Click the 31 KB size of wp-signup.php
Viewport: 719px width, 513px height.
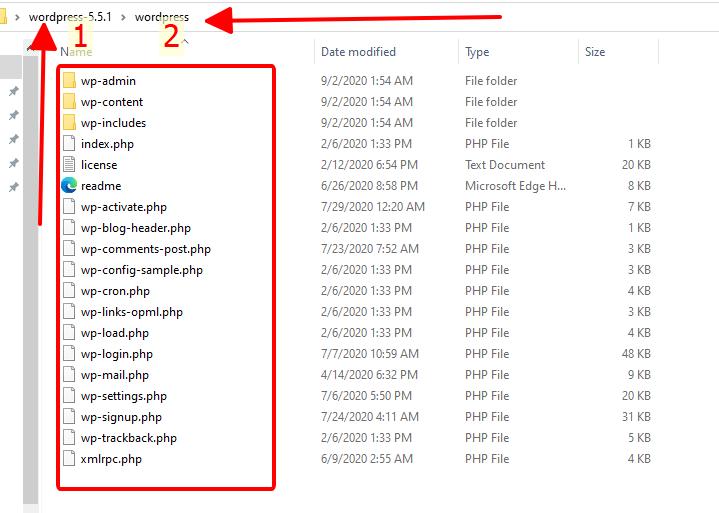click(636, 417)
